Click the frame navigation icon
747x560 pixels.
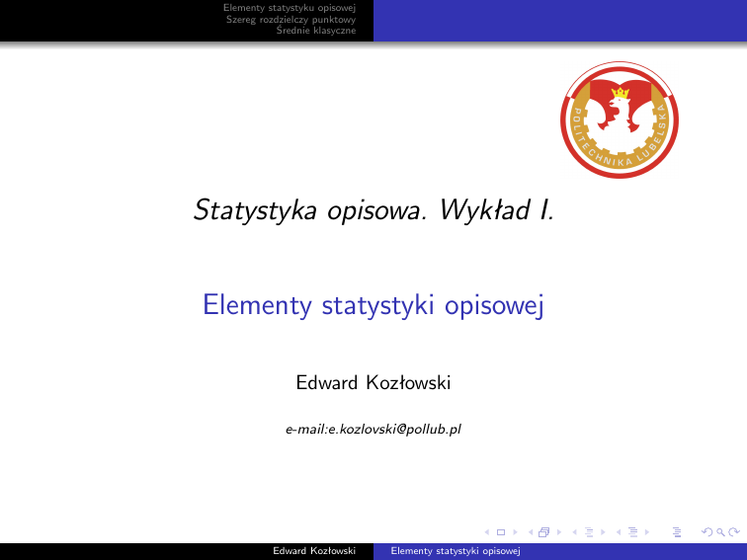pos(542,533)
